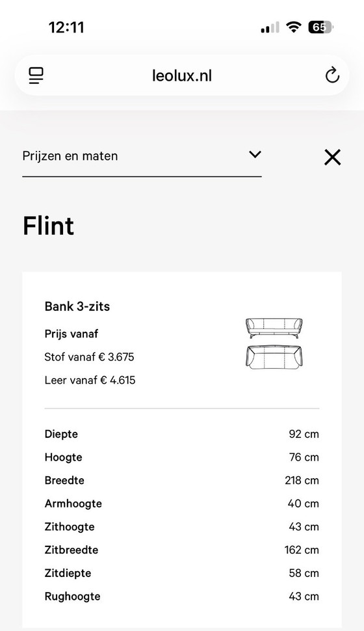The width and height of the screenshot is (364, 631).
Task: Tap the leolux.nl address bar
Action: [x=182, y=75]
